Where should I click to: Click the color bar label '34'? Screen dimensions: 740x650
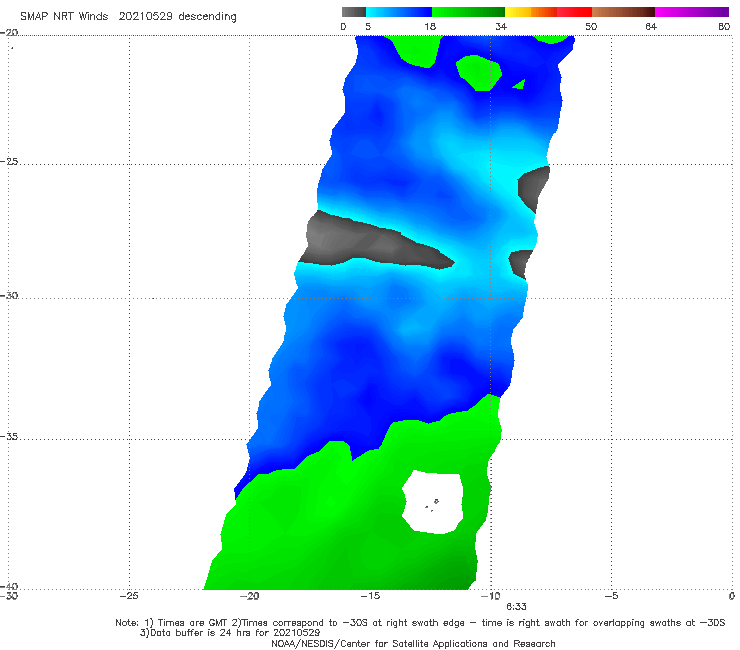501,27
